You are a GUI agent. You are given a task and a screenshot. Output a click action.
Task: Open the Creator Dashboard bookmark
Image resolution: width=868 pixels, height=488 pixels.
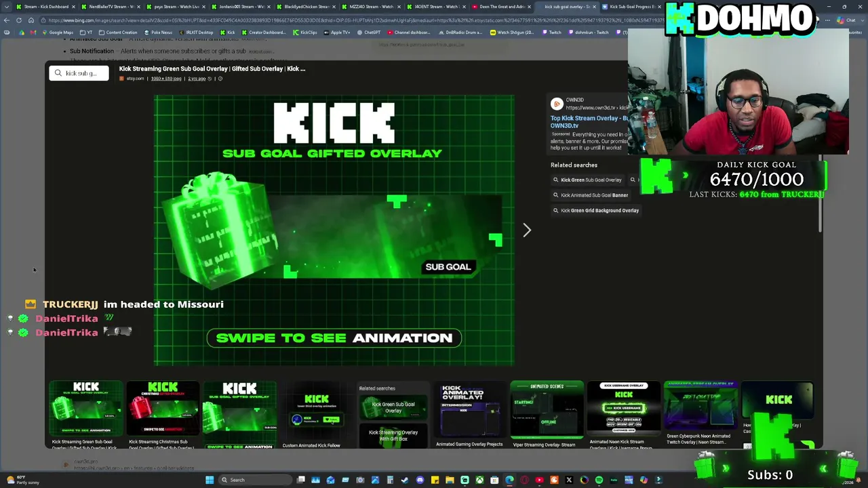click(264, 33)
